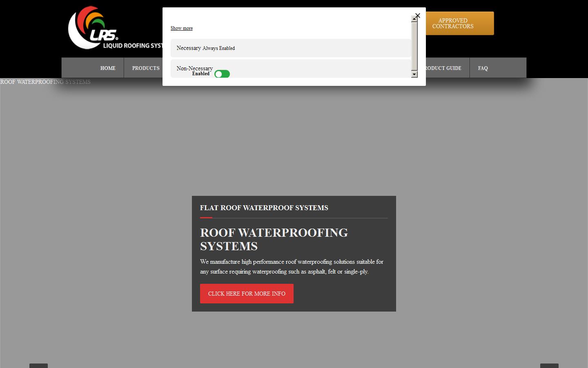Click the ROOF WATERPROOFING SYSTEMS title
Image resolution: width=588 pixels, height=368 pixels.
coord(274,239)
